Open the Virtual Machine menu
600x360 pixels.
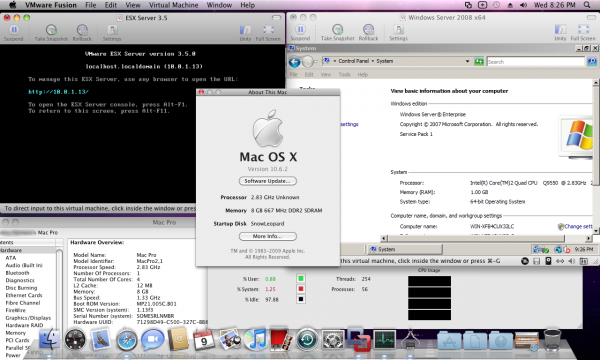(x=174, y=5)
